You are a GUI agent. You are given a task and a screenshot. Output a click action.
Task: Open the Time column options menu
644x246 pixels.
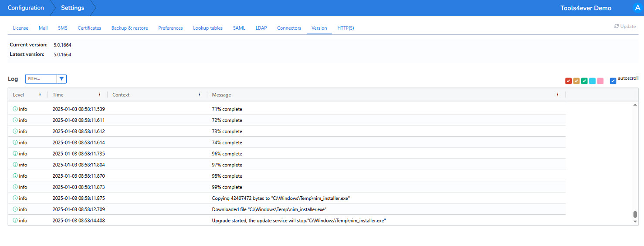(x=100, y=94)
